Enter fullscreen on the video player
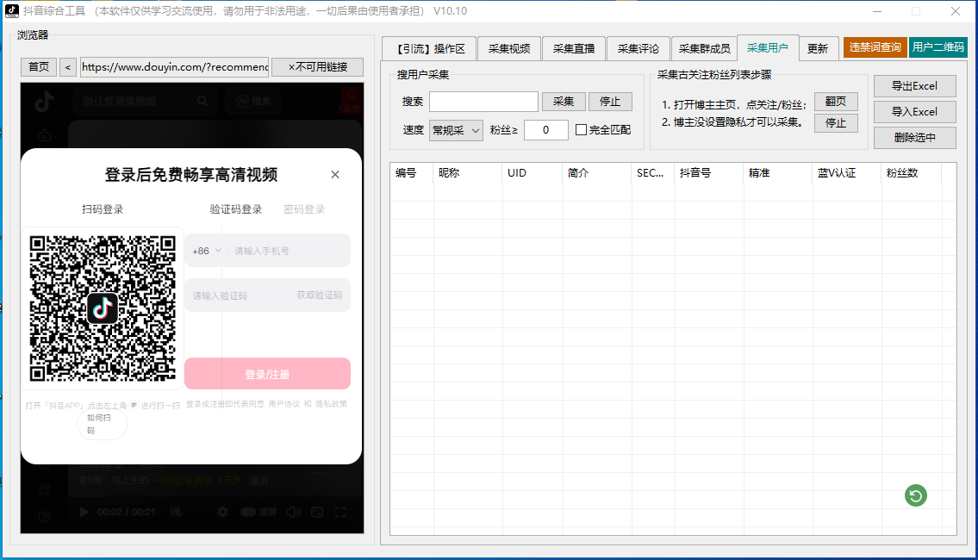This screenshot has height=560, width=978. tap(340, 513)
